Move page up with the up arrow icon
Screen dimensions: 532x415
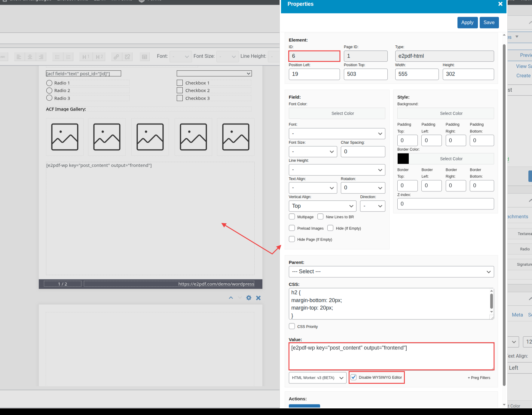(x=231, y=298)
